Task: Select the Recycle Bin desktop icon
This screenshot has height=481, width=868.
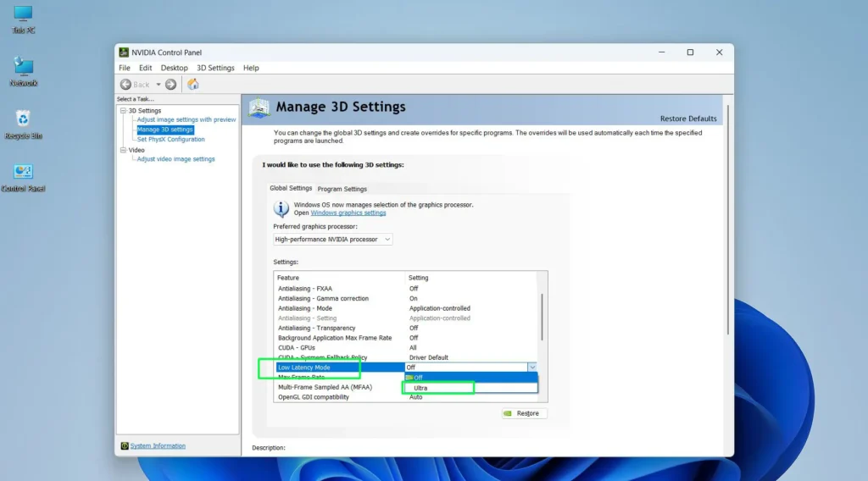Action: 23,124
